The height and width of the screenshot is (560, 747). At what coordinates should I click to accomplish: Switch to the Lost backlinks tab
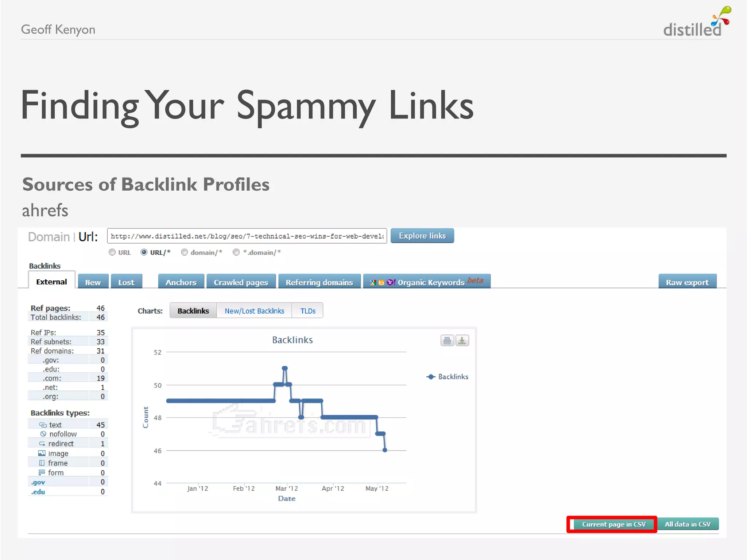[127, 282]
